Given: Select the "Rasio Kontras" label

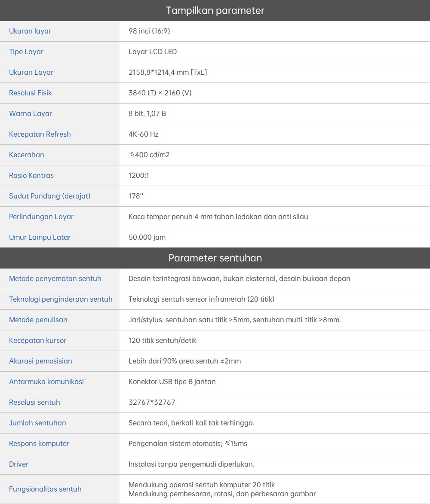Looking at the screenshot, I should click(x=31, y=175).
